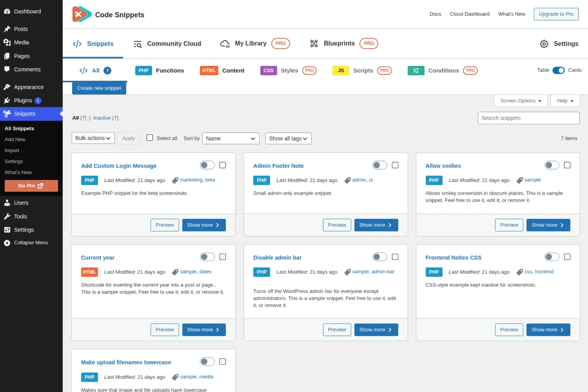This screenshot has height=392, width=588.
Task: Click the Code Snippets scissors logo
Action: click(x=82, y=14)
